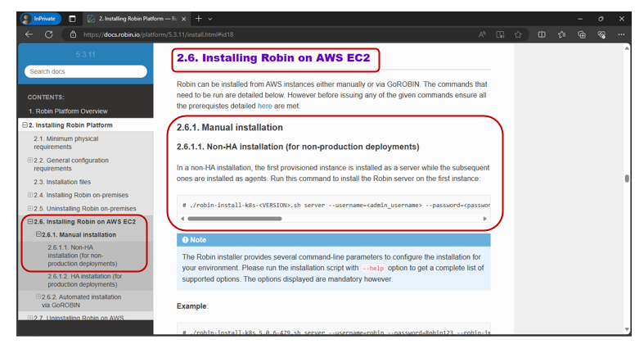Screen dimensions: 644x344
Task: Expand 2.2. General configuration requirements
Action: [x=30, y=161]
